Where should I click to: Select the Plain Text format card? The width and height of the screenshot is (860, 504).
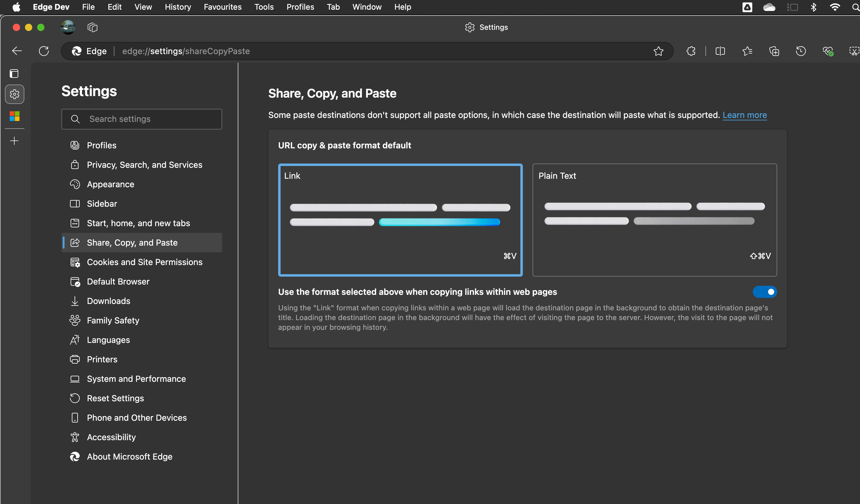654,220
